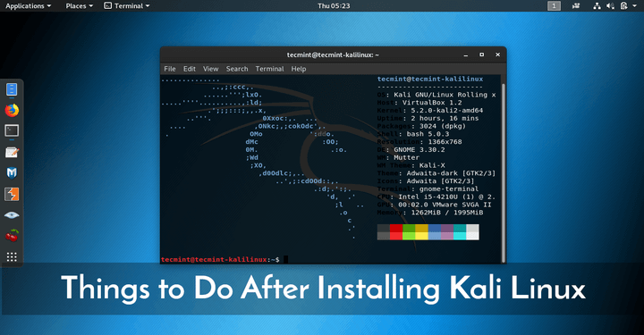Click the "VirtualBox 1.2" host line
The width and height of the screenshot is (644, 335).
(x=419, y=103)
